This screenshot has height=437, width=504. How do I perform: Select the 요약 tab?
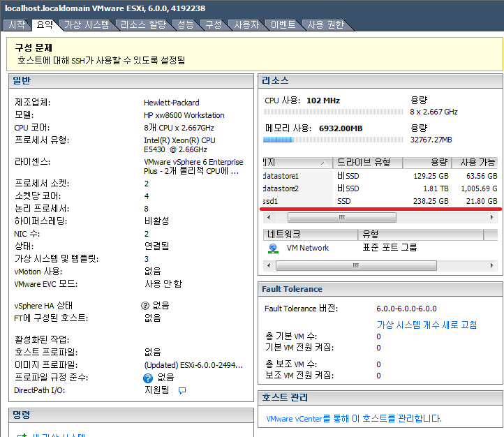click(x=45, y=24)
